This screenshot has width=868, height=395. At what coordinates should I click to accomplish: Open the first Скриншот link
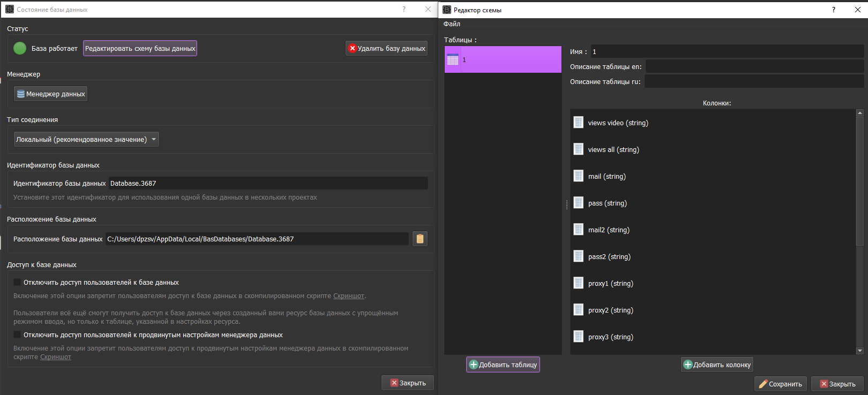[x=348, y=295]
